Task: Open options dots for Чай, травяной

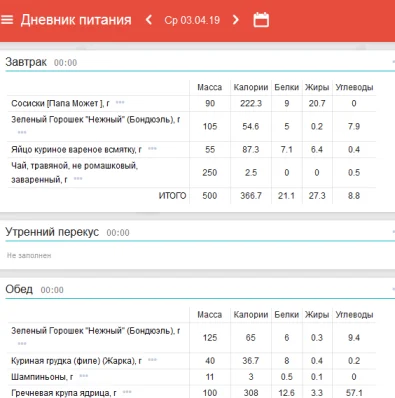Action: pos(78,179)
